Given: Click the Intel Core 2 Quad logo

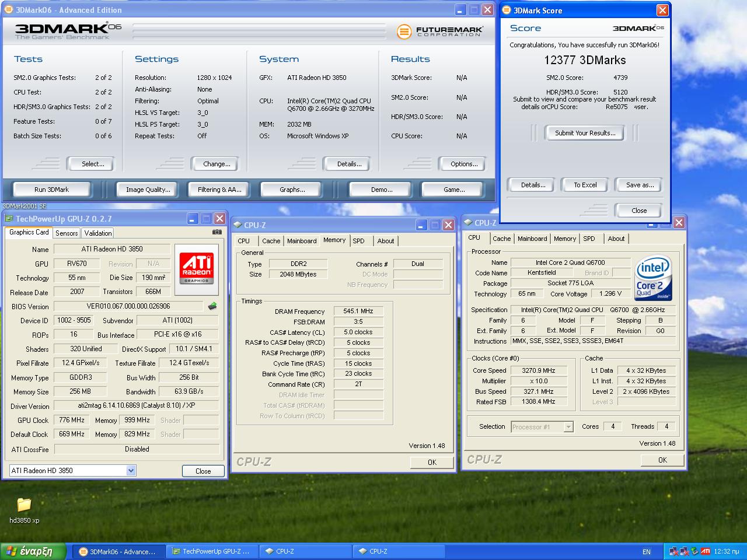Looking at the screenshot, I should click(x=653, y=278).
